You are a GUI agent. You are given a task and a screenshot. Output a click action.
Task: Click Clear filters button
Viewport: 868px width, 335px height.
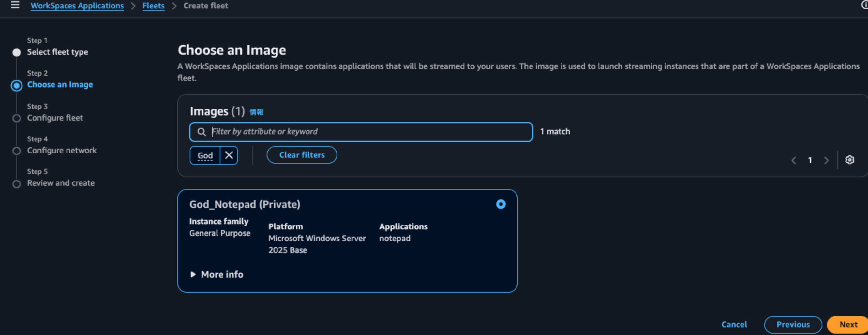[302, 155]
